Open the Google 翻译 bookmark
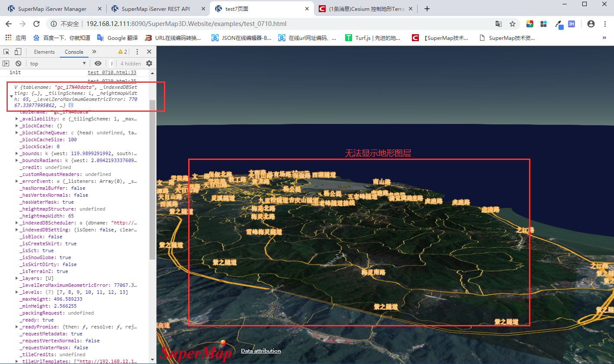Viewport: 614px width, 364px height. [x=117, y=38]
